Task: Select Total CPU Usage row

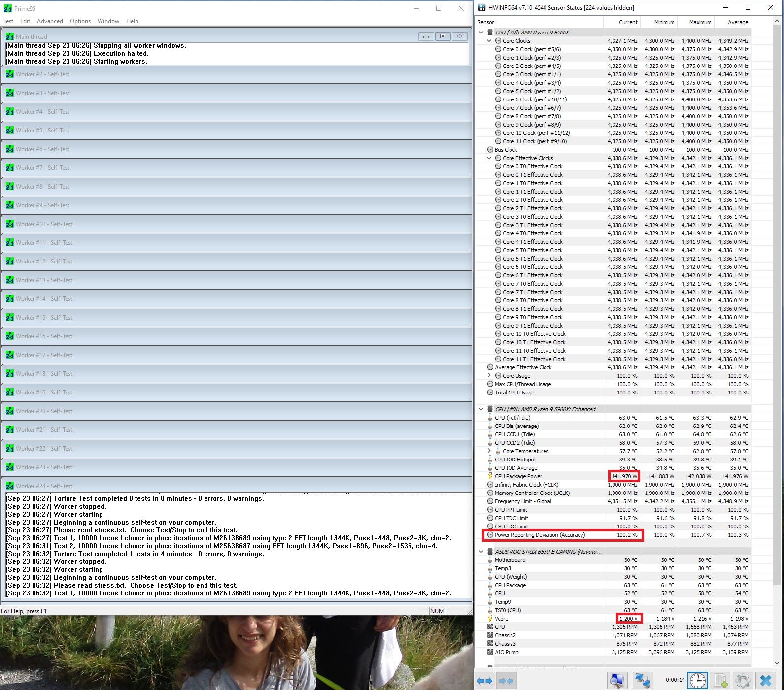Action: pyautogui.click(x=614, y=393)
